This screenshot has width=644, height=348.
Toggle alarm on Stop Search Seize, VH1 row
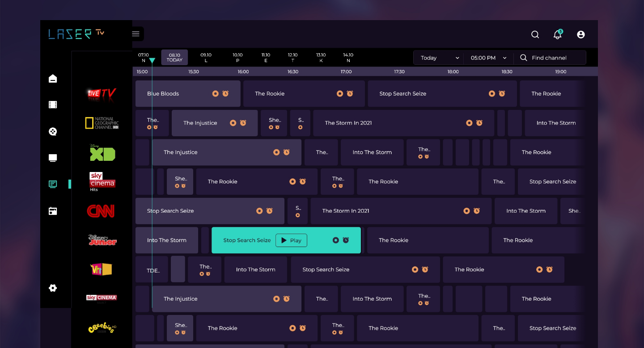(425, 269)
